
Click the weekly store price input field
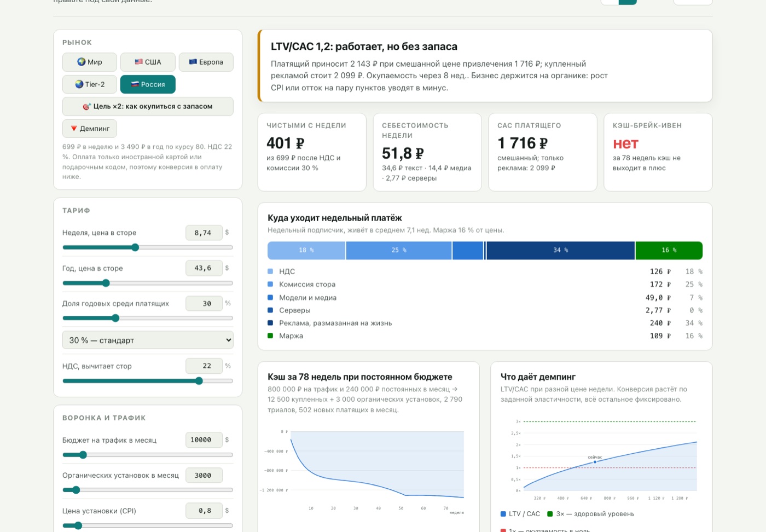click(x=204, y=233)
